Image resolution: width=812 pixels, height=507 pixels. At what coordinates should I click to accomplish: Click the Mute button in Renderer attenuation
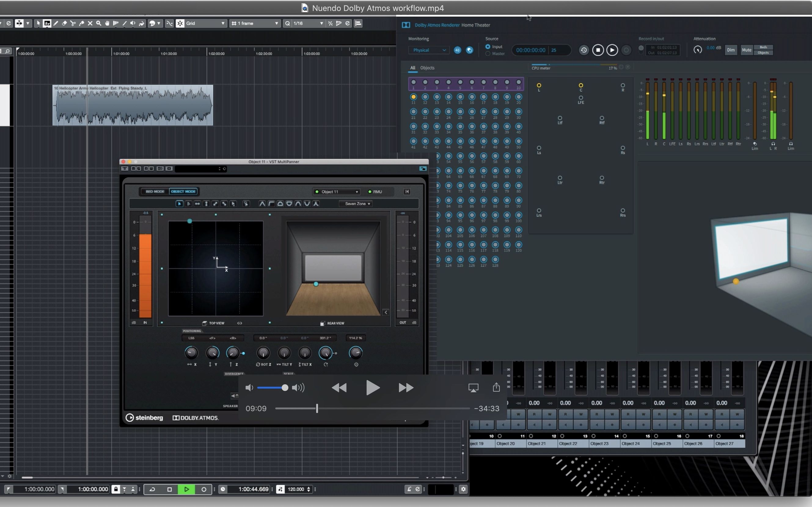(747, 50)
